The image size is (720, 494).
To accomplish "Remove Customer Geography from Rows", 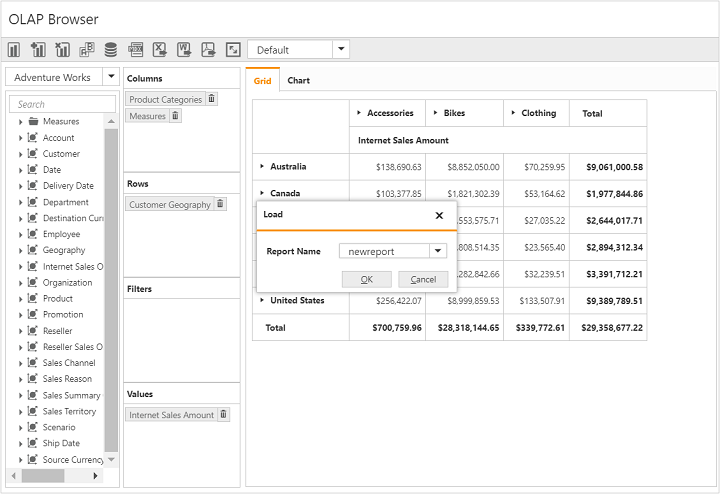I will (221, 204).
